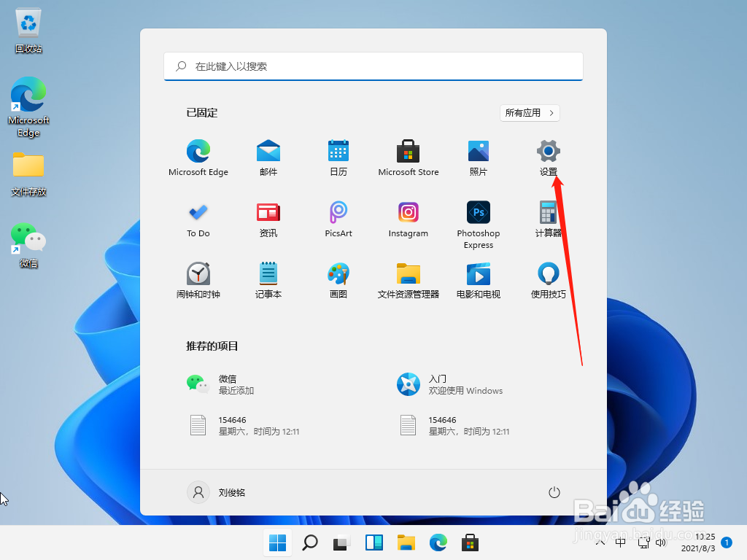Open 文件资源管理器 (File Explorer)
The image size is (747, 560).
(408, 279)
